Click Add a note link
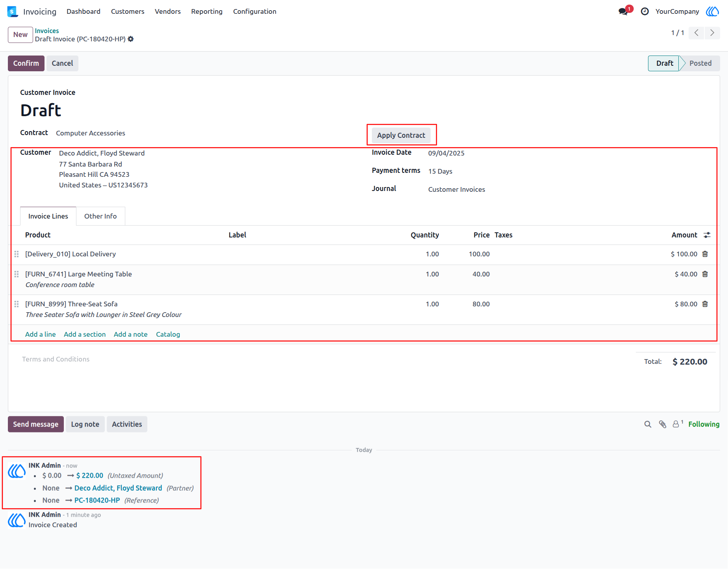728x569 pixels. tap(131, 334)
